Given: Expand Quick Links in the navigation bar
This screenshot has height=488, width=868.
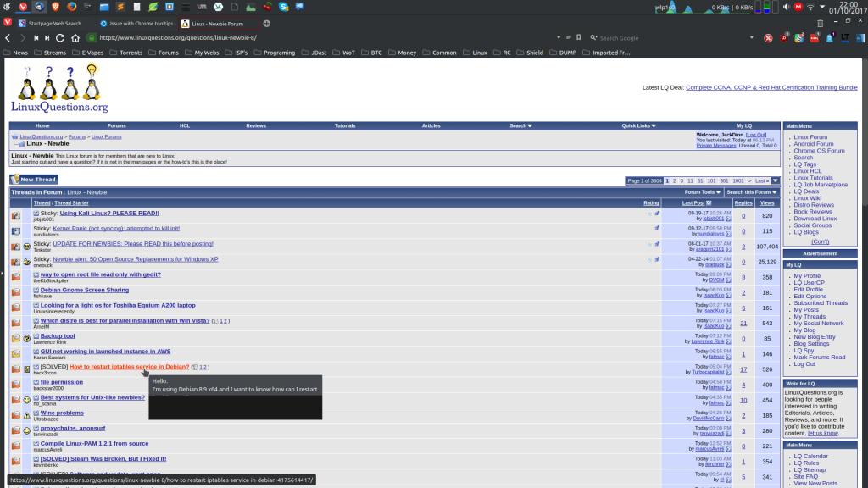Looking at the screenshot, I should [638, 125].
